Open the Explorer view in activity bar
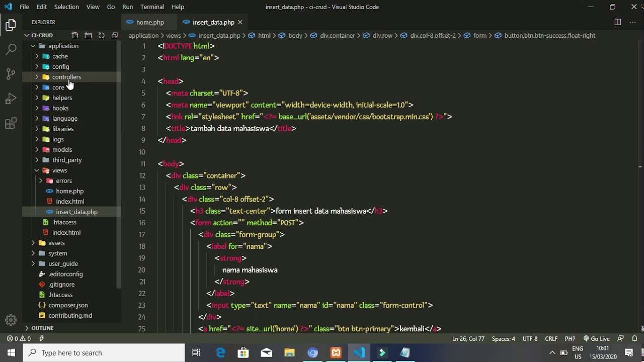Image resolution: width=644 pixels, height=362 pixels. tap(11, 25)
